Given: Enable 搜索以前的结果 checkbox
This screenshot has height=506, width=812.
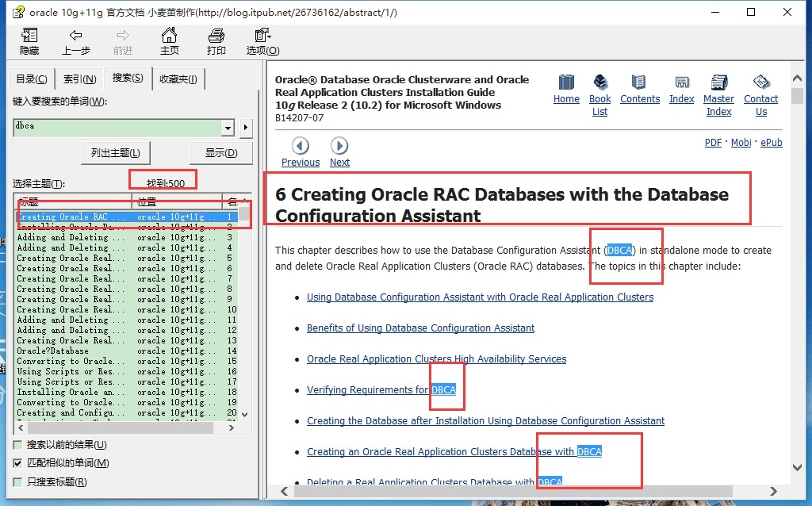Looking at the screenshot, I should coord(17,445).
